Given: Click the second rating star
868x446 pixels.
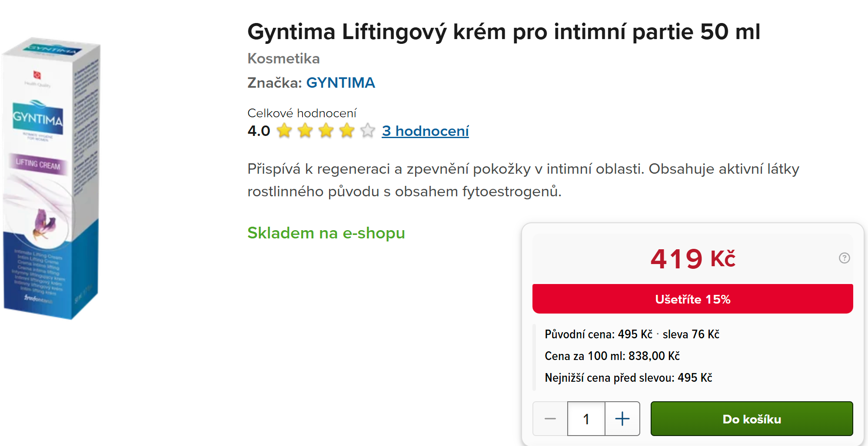Looking at the screenshot, I should click(x=305, y=130).
